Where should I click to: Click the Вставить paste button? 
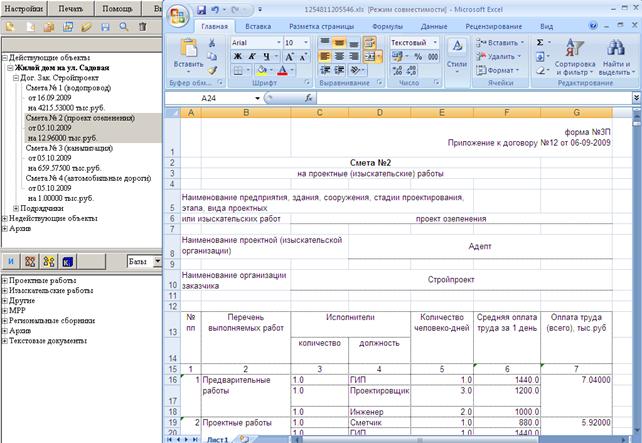[188, 54]
